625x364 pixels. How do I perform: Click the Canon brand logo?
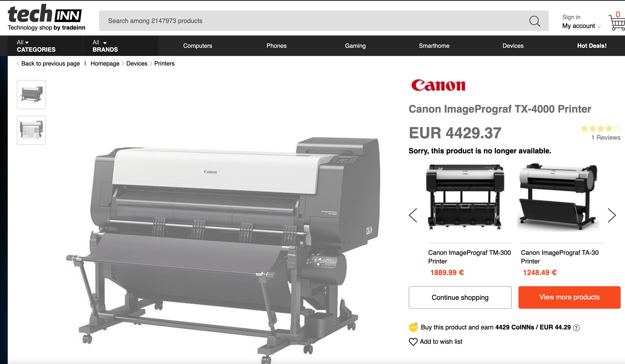pyautogui.click(x=438, y=86)
